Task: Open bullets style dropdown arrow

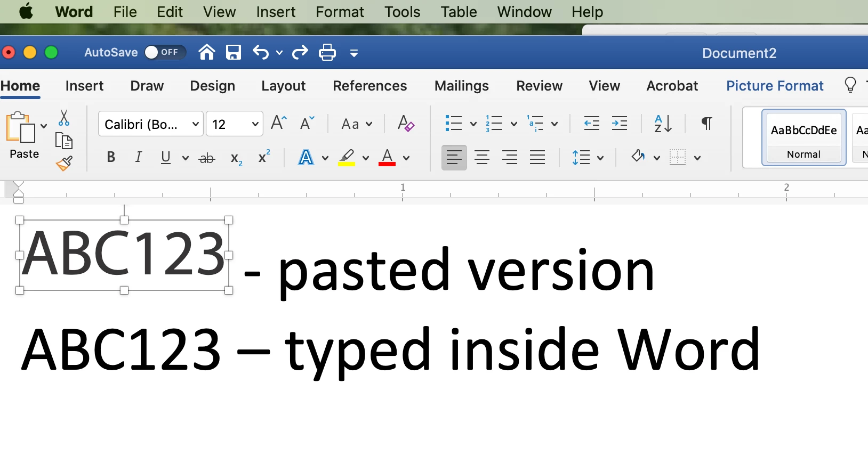Action: click(x=473, y=124)
